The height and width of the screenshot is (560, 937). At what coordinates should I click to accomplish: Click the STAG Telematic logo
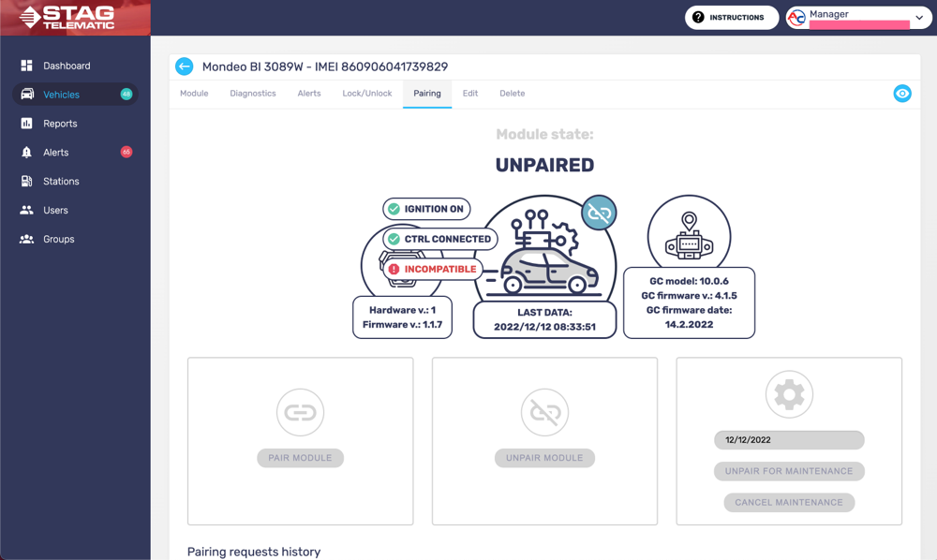[x=67, y=17]
